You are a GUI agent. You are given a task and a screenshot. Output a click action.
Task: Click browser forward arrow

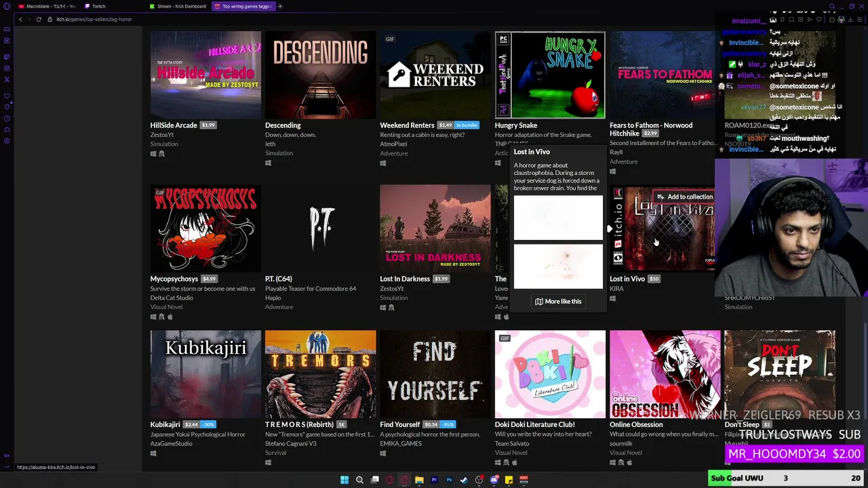click(29, 19)
